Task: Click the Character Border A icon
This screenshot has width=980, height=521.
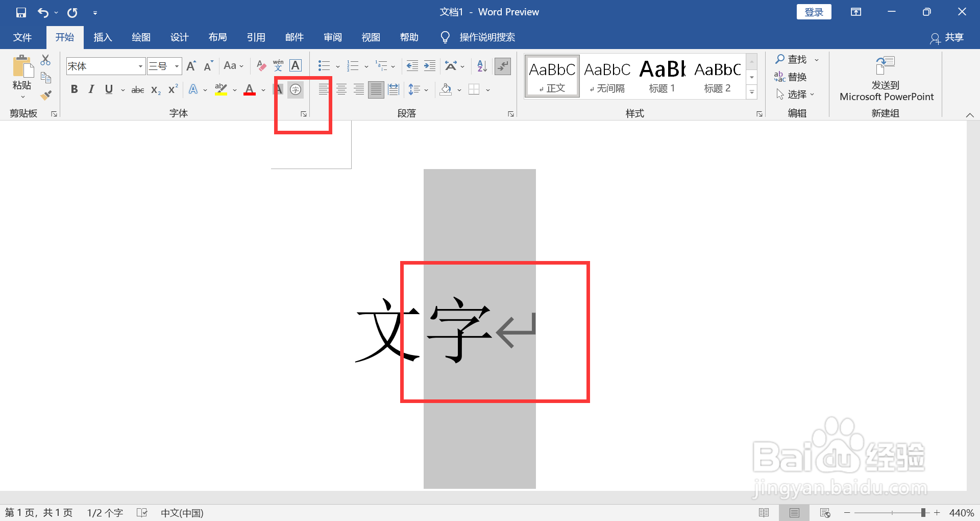Action: tap(296, 66)
